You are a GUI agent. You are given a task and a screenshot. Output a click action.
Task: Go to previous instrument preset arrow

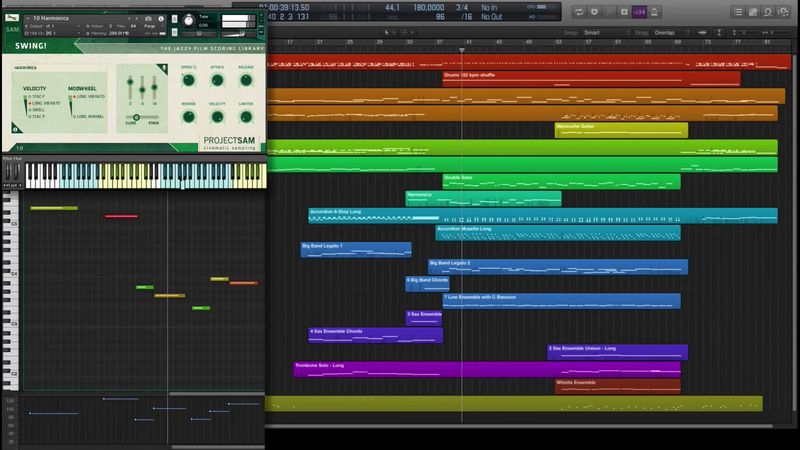pos(129,18)
